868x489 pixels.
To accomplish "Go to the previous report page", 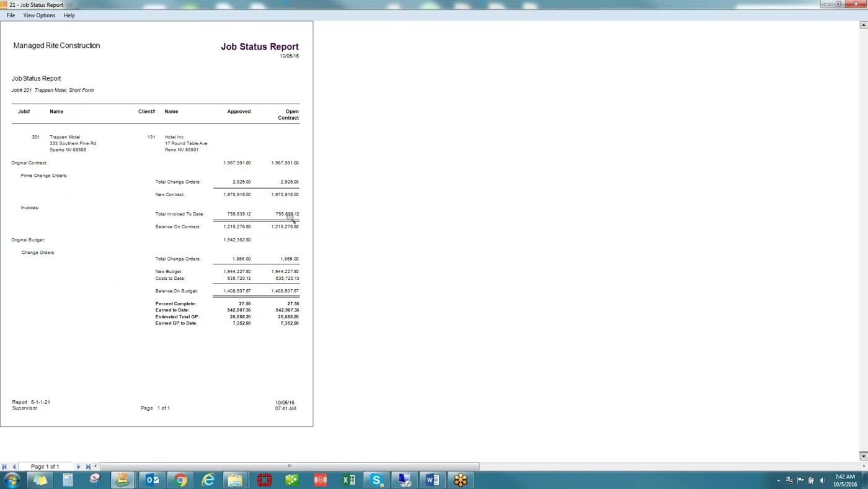I will pos(14,467).
